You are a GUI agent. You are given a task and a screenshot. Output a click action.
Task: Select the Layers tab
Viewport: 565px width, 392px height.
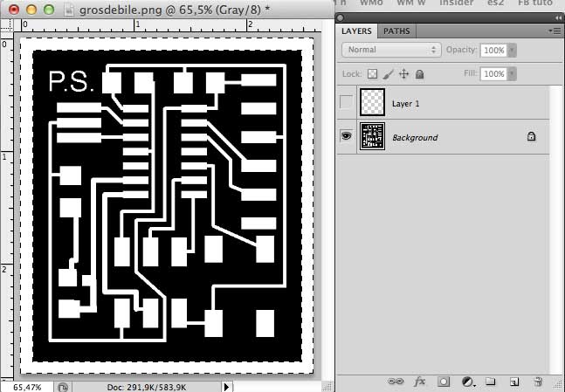coord(356,31)
